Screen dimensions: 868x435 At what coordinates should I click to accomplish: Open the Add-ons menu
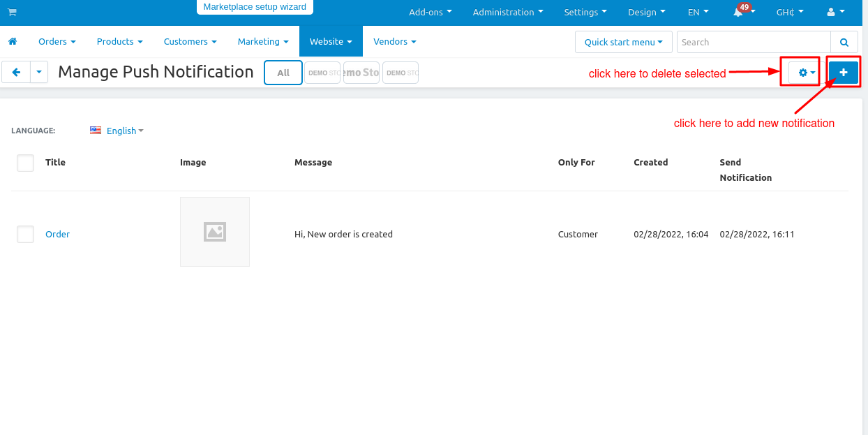(x=430, y=13)
